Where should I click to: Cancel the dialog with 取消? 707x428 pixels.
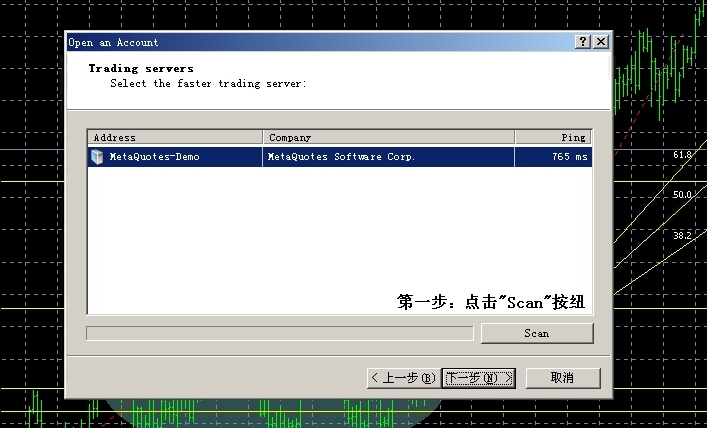pos(563,378)
